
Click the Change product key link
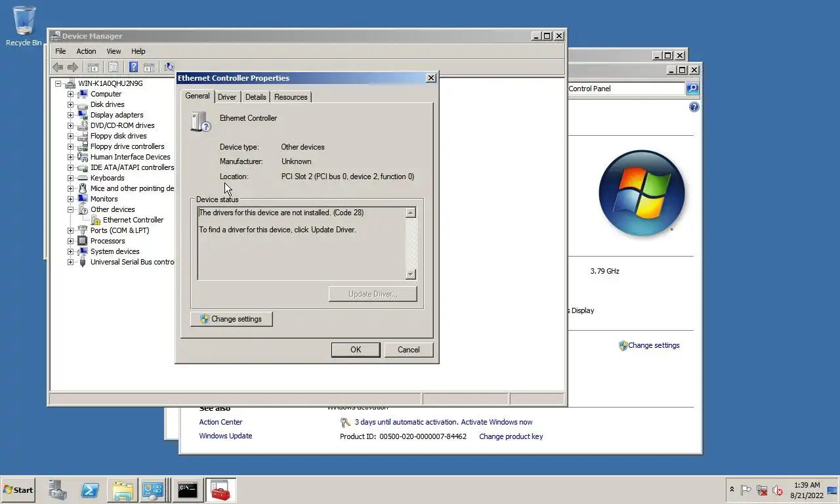(x=511, y=436)
